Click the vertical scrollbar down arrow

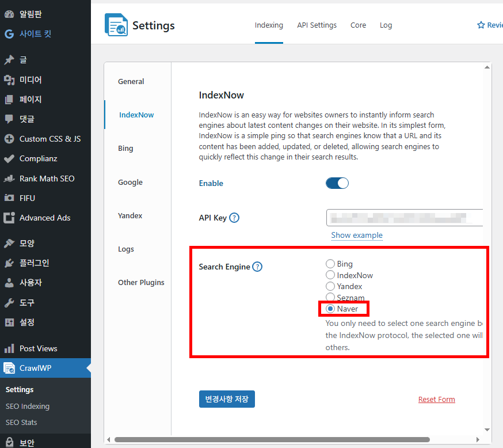(487, 430)
